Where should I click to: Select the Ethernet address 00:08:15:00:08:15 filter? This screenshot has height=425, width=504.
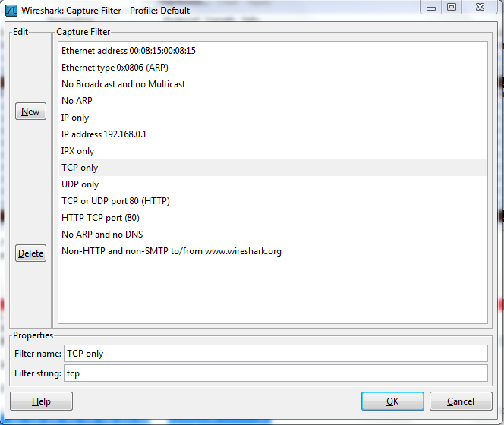pos(272,51)
